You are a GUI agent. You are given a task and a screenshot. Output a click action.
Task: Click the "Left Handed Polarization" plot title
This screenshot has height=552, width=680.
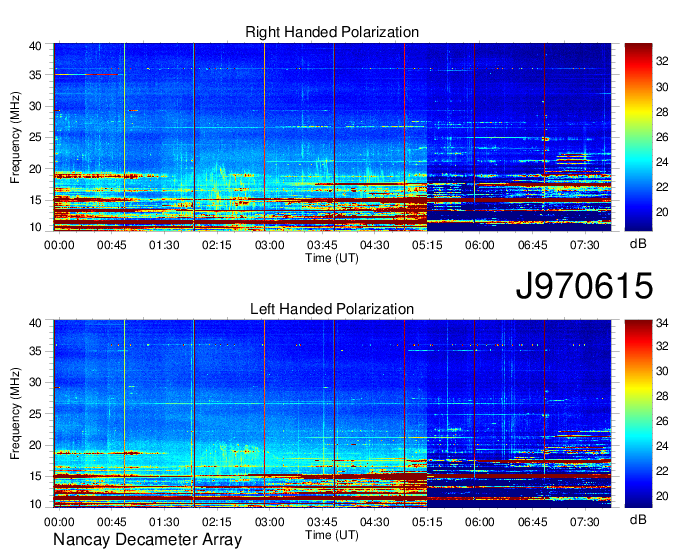pos(332,309)
